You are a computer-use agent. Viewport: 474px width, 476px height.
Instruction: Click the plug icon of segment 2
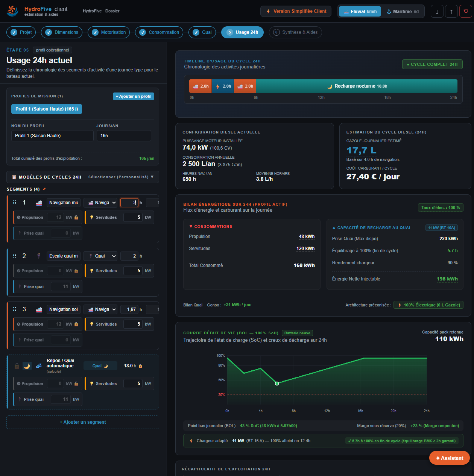point(39,256)
